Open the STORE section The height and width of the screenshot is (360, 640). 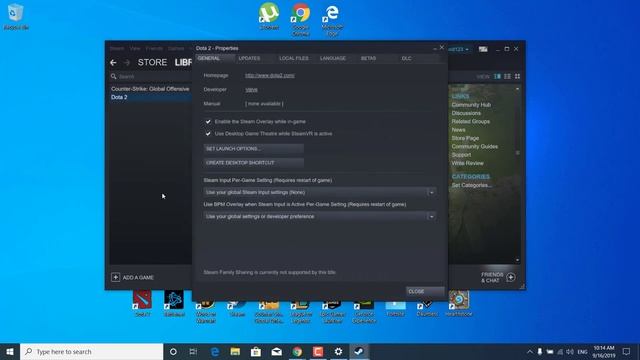(x=152, y=62)
